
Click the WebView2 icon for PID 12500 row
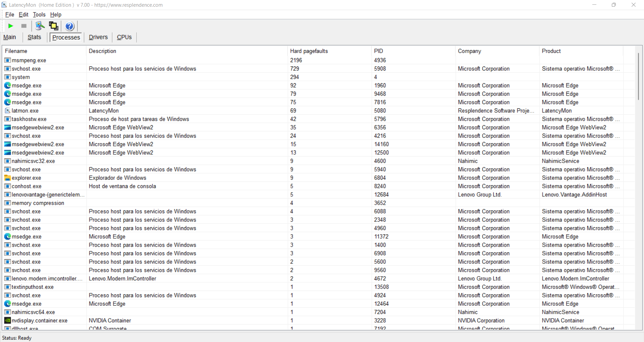pyautogui.click(x=7, y=153)
